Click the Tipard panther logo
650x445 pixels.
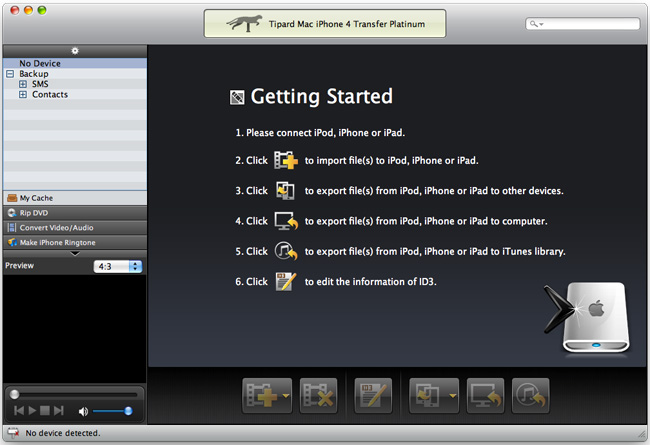(x=245, y=23)
